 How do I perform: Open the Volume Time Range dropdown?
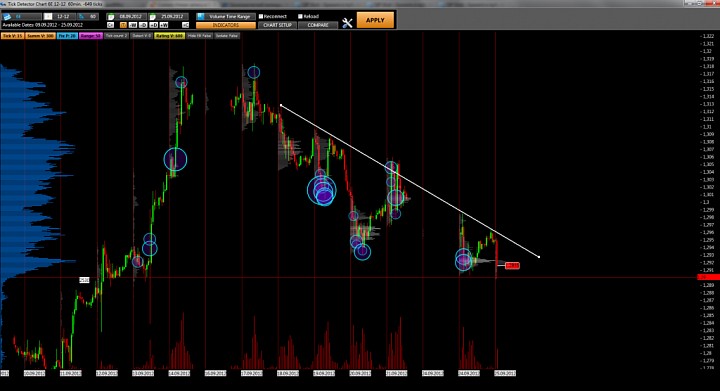click(229, 16)
